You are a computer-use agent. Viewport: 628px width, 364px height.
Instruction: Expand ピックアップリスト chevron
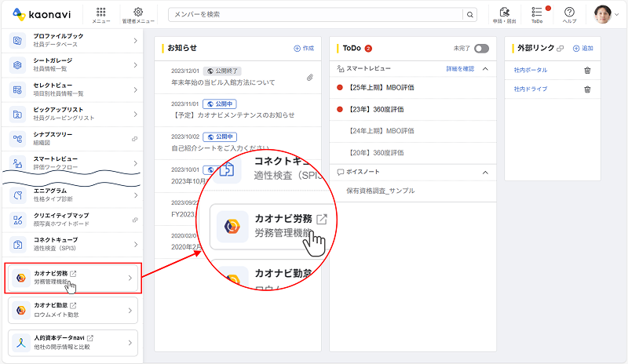[135, 114]
